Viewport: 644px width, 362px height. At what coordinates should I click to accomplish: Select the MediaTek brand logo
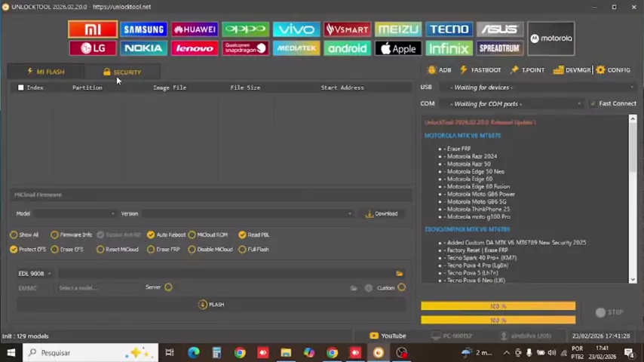pos(296,48)
